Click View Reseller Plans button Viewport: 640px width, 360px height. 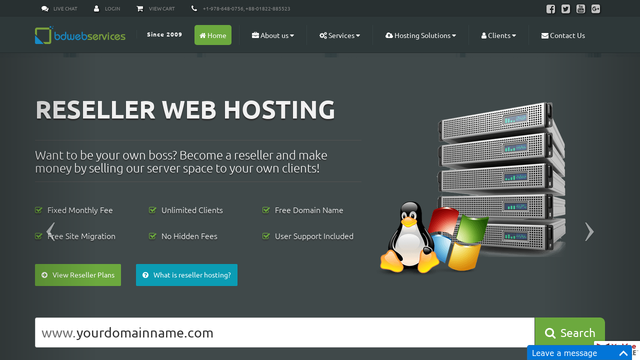78,275
